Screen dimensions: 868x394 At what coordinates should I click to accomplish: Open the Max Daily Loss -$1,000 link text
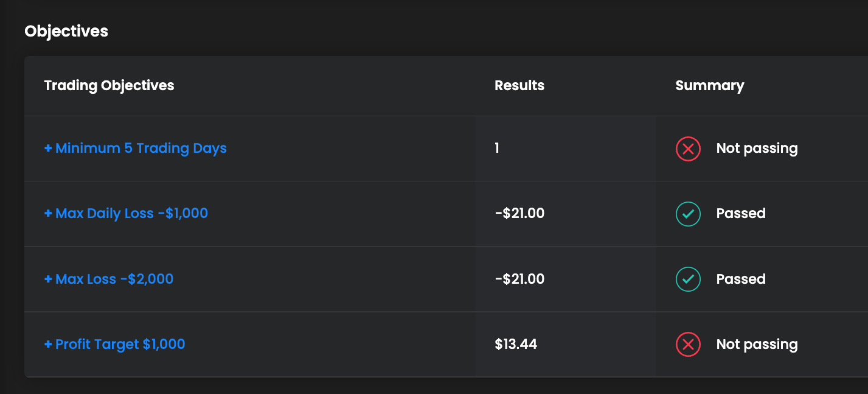pyautogui.click(x=131, y=214)
